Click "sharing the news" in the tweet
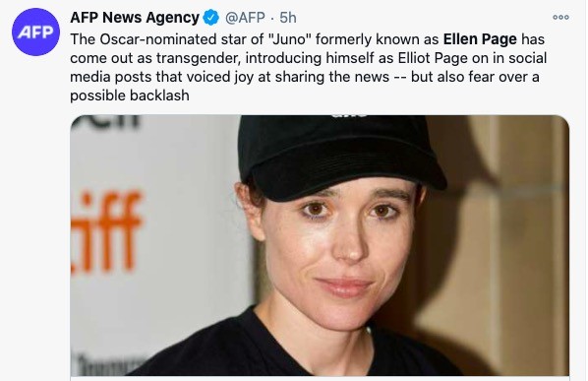 (332, 77)
